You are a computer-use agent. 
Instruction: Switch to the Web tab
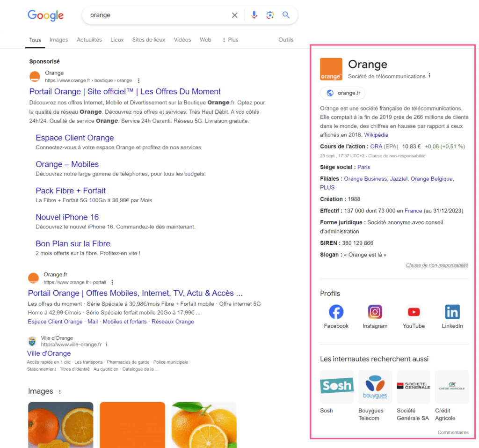click(205, 40)
